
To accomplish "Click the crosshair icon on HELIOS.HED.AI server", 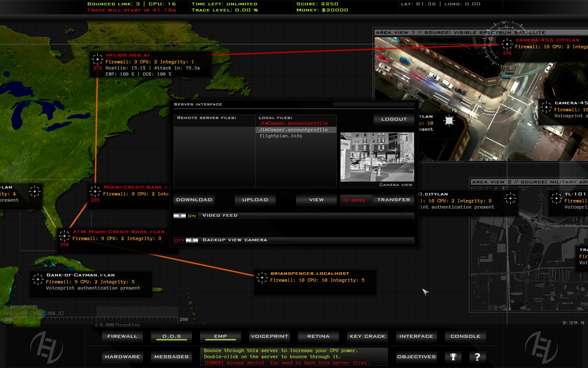I will tap(97, 59).
